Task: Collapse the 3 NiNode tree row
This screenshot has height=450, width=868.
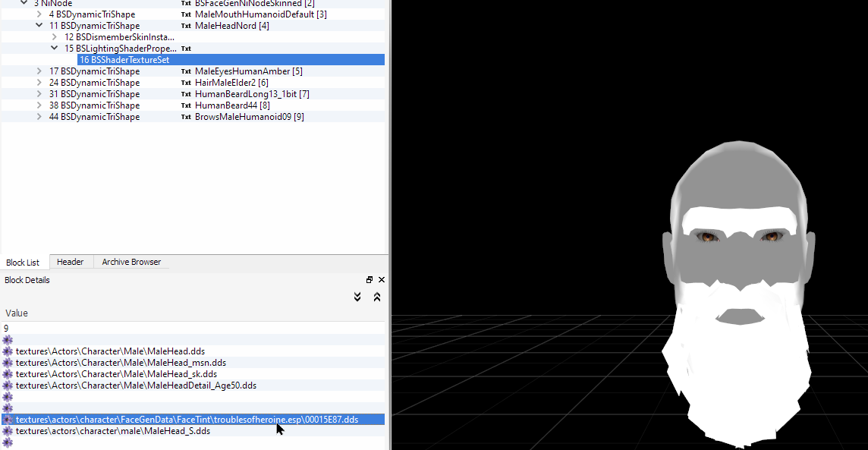Action: [x=24, y=3]
